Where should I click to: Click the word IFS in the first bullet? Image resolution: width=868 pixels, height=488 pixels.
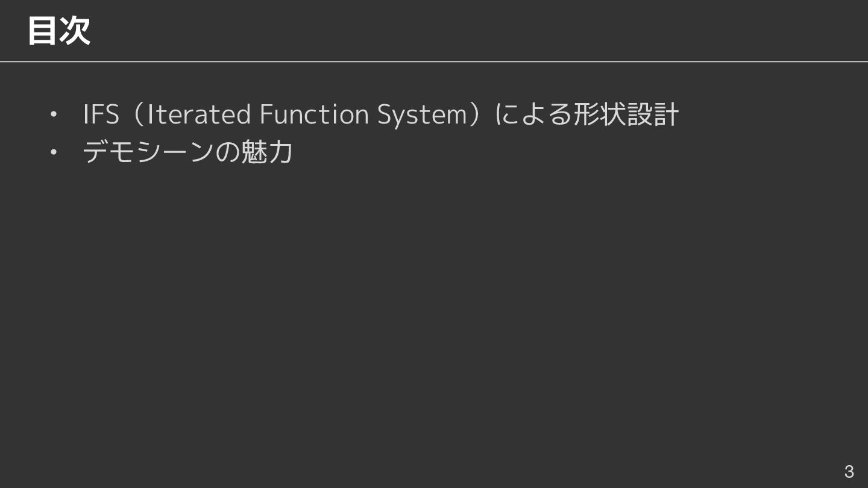tap(101, 114)
